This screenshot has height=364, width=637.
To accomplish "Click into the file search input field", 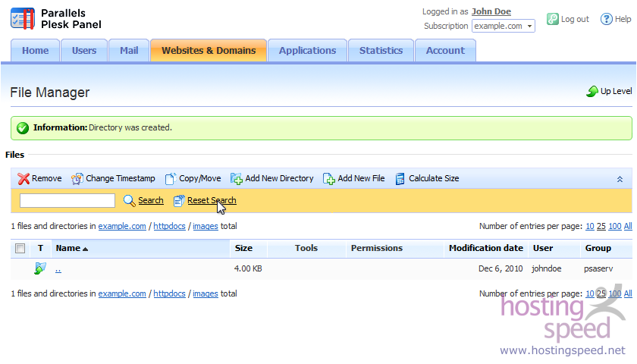I will point(67,201).
